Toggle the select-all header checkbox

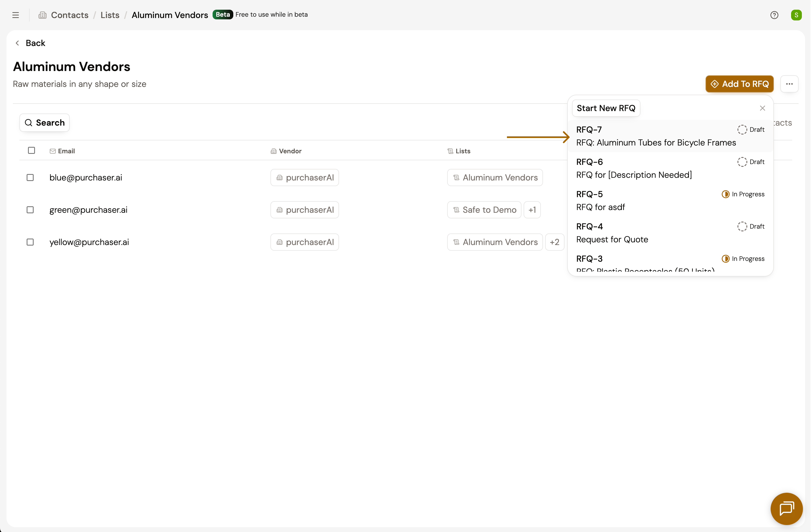pyautogui.click(x=31, y=151)
